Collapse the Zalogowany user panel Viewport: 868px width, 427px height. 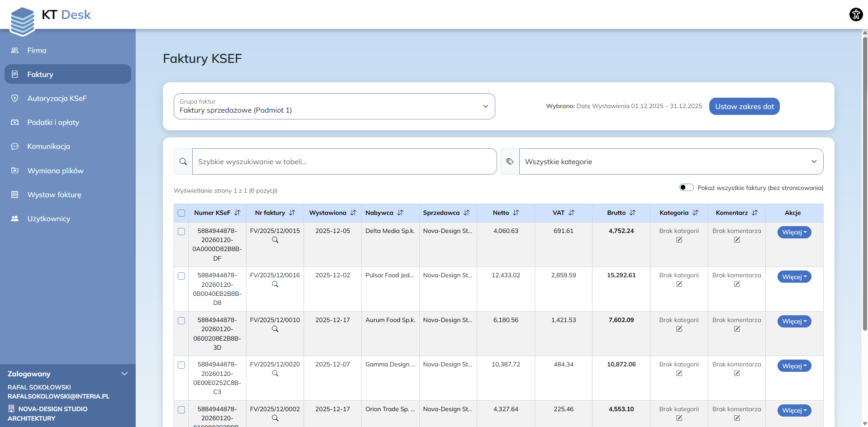(x=124, y=374)
